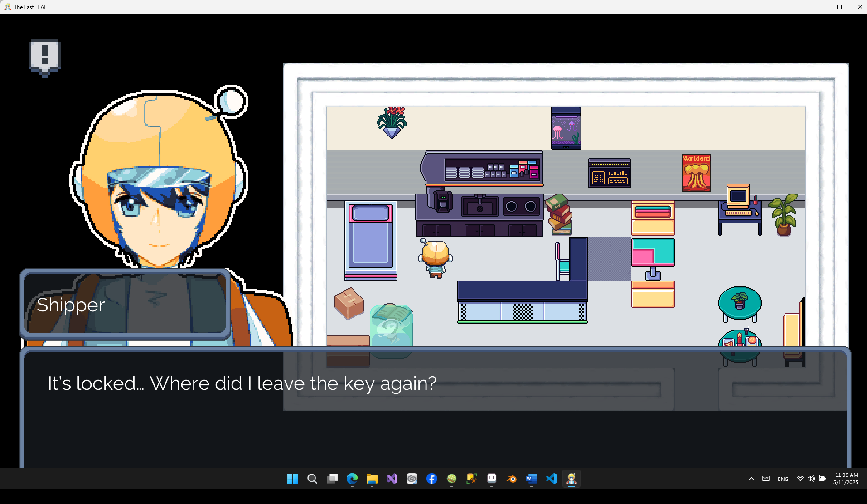867x504 pixels.
Task: Click the battery status tray icon
Action: click(x=822, y=479)
